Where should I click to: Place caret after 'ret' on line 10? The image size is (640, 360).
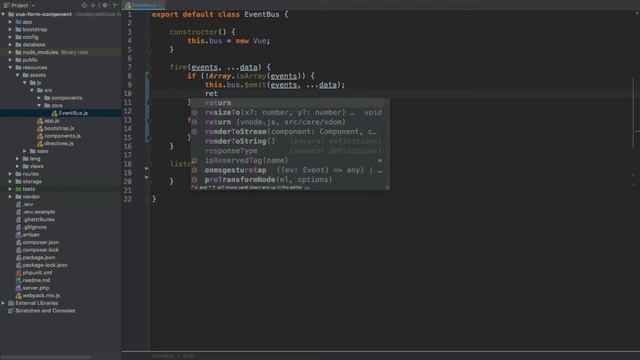point(218,94)
